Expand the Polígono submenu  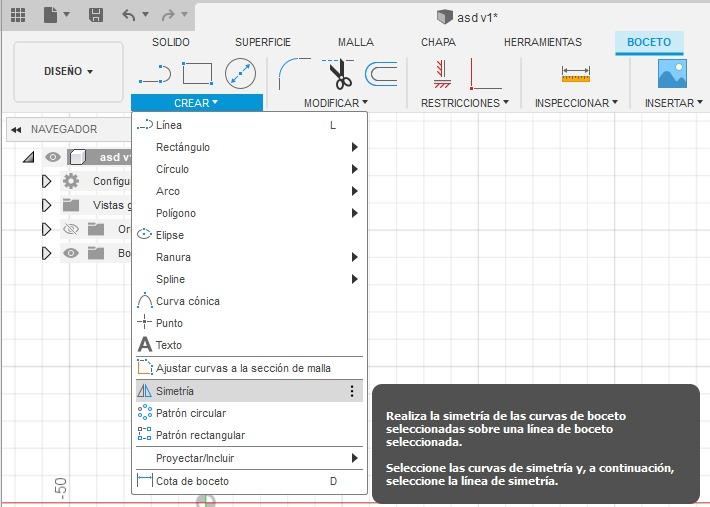pos(355,213)
